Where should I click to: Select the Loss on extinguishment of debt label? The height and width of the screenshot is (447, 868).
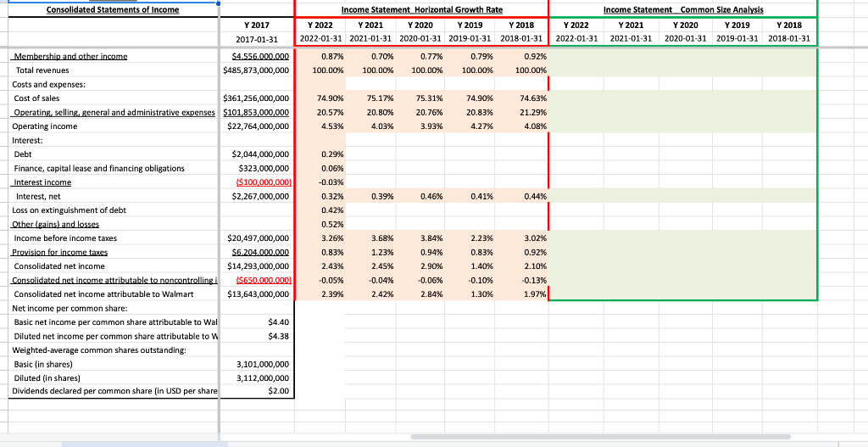coord(69,210)
